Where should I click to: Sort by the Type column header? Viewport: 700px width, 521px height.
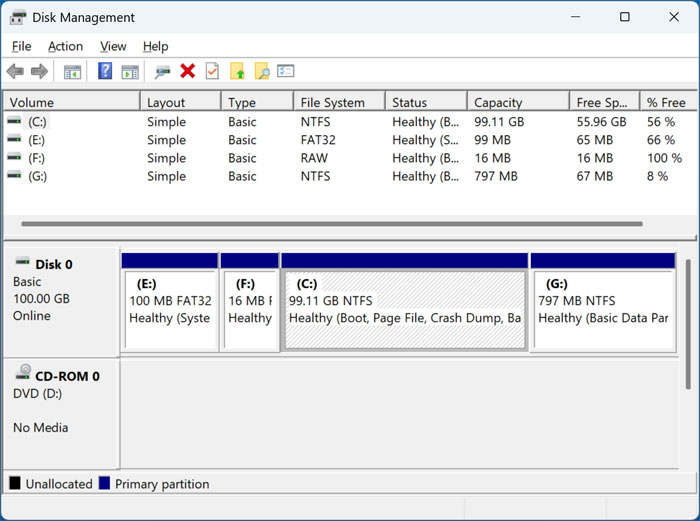point(258,102)
